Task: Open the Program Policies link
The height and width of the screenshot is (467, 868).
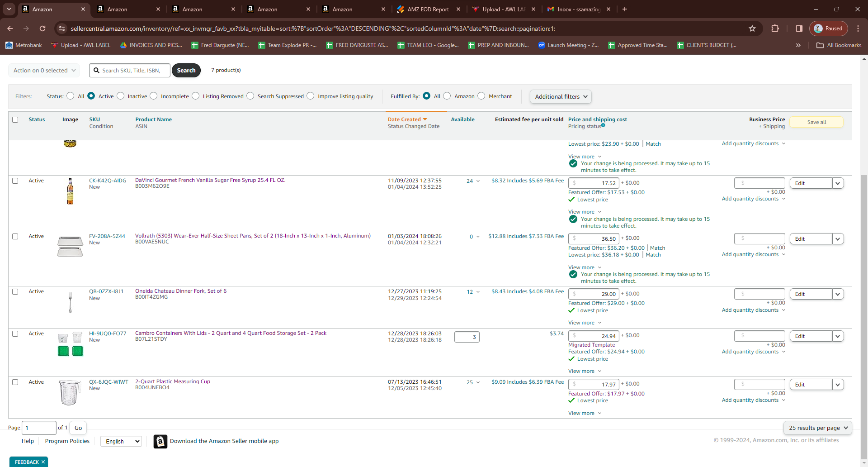Action: tap(67, 441)
